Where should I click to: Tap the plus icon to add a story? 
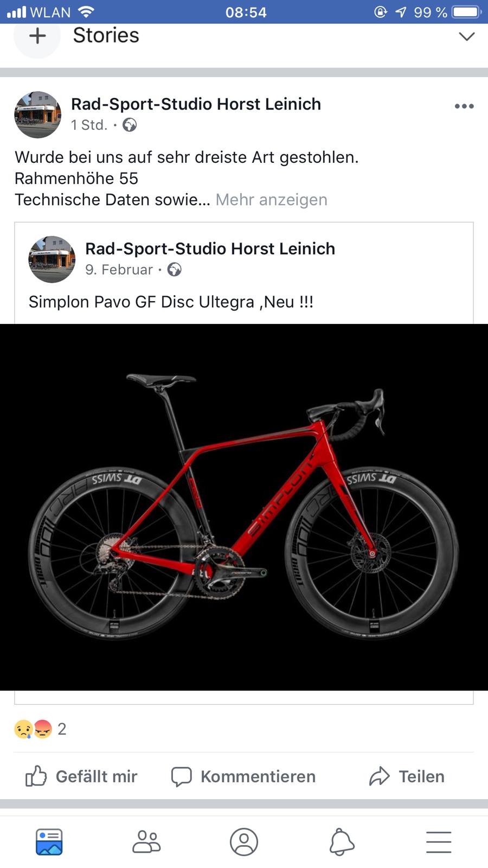point(37,36)
